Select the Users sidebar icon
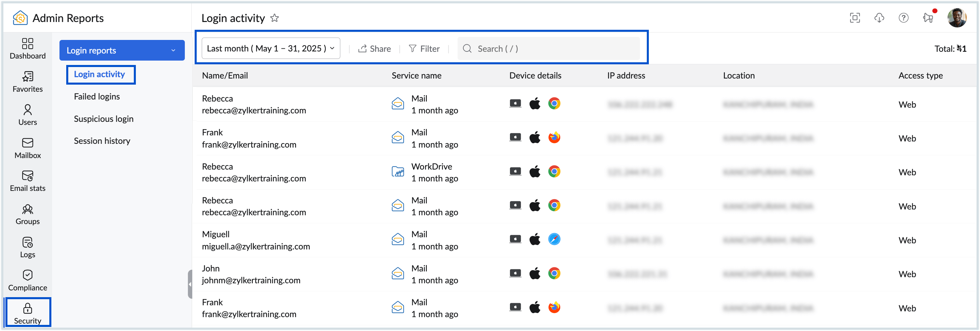 pyautogui.click(x=27, y=115)
